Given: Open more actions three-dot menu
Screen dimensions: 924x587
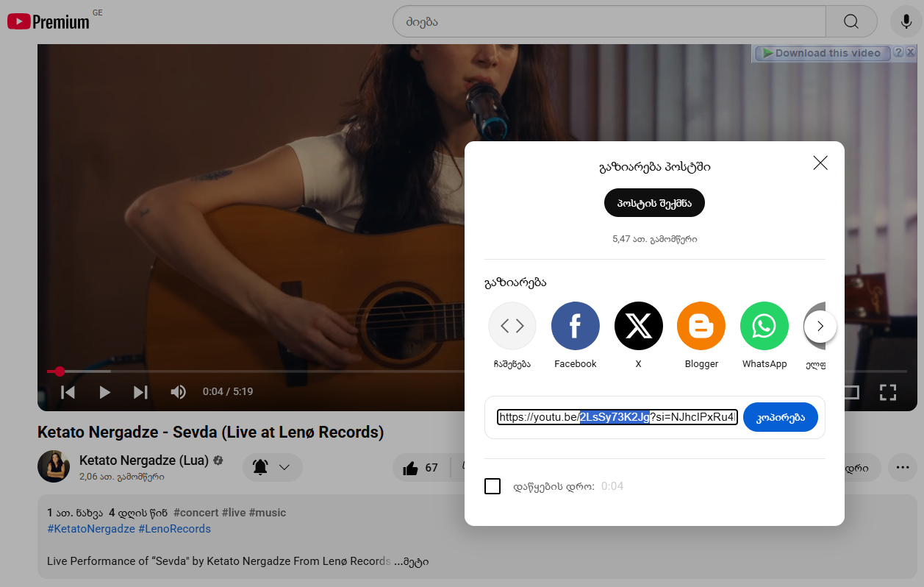Looking at the screenshot, I should (903, 467).
